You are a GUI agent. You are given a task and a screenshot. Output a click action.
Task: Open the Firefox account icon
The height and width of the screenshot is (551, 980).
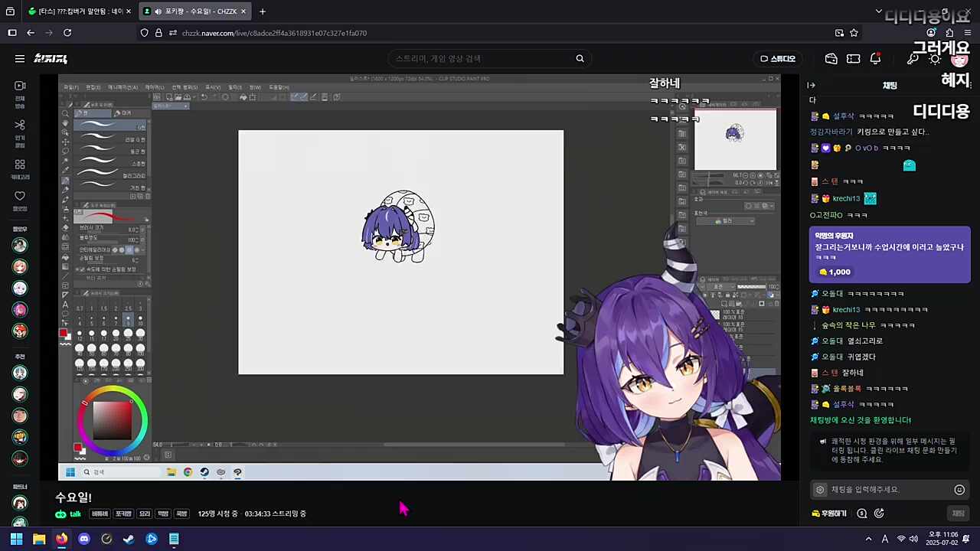coord(931,33)
